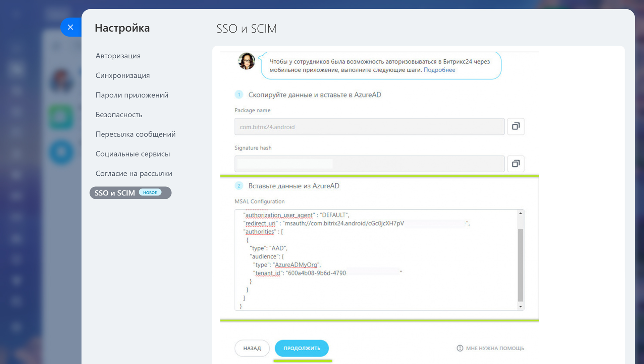Viewport: 644px width, 364px height.
Task: Click the НАЗАД button
Action: point(252,348)
